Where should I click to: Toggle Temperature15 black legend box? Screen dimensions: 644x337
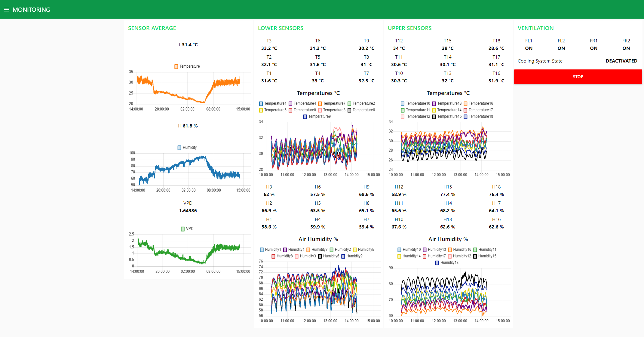pyautogui.click(x=434, y=117)
